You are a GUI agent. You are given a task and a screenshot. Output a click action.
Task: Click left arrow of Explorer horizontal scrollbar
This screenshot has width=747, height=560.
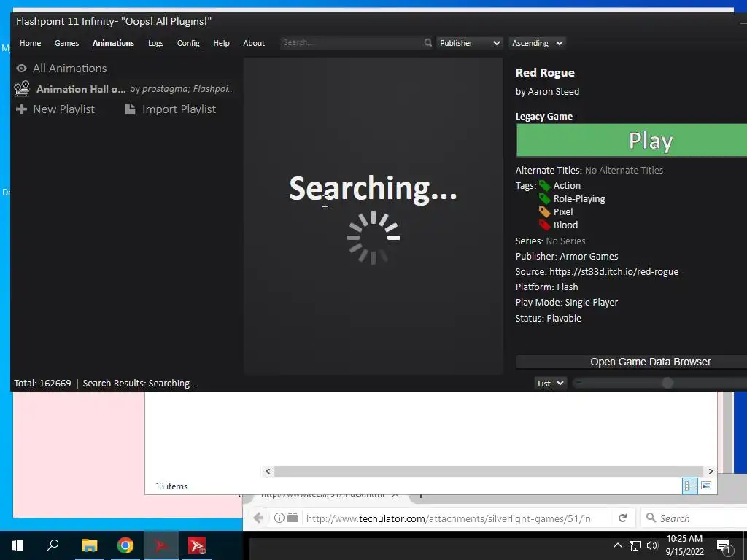click(268, 471)
